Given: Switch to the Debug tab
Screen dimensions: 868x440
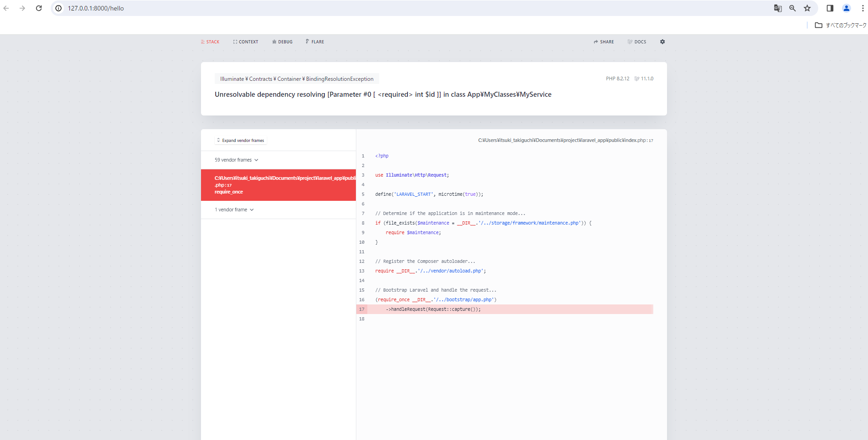Looking at the screenshot, I should pos(282,42).
